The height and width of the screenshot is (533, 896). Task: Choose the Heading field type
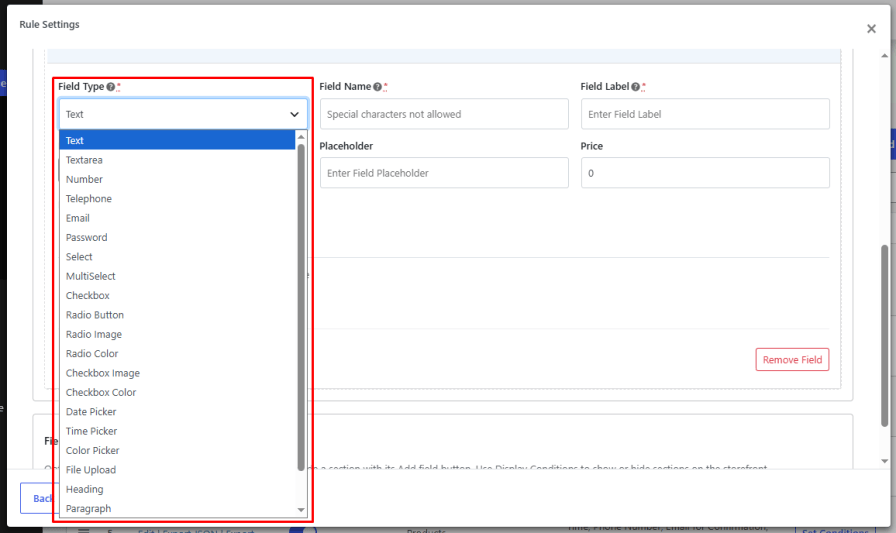(x=177, y=490)
